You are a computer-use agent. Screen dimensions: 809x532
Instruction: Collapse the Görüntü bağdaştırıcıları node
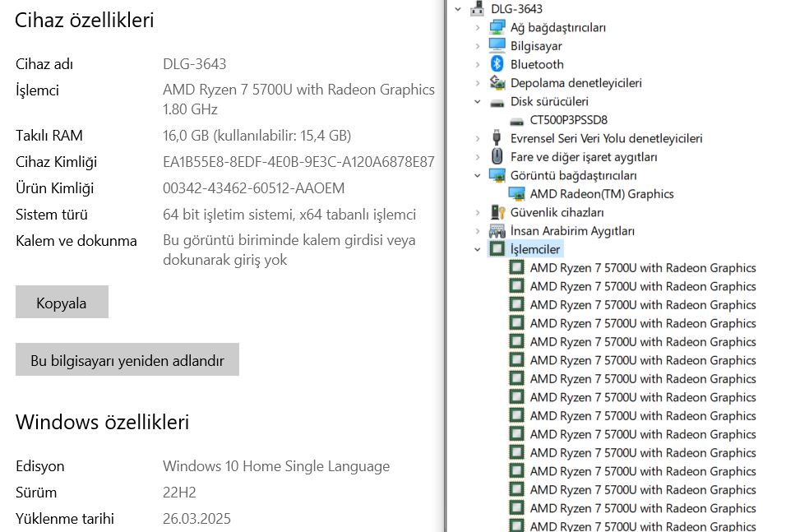click(x=477, y=175)
